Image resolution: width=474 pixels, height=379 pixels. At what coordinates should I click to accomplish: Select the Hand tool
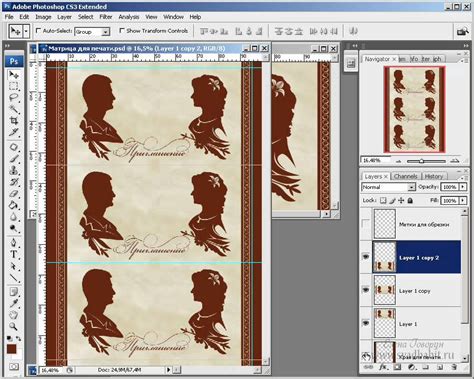[x=14, y=315]
